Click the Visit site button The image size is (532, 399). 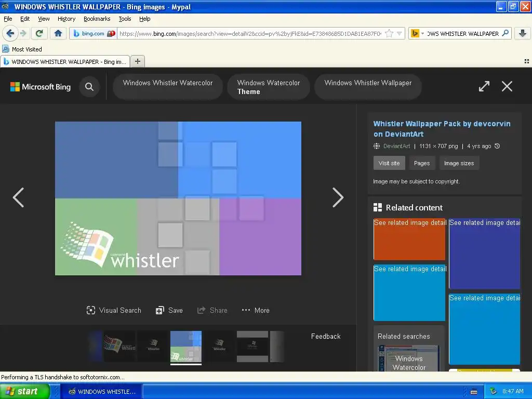tap(389, 163)
